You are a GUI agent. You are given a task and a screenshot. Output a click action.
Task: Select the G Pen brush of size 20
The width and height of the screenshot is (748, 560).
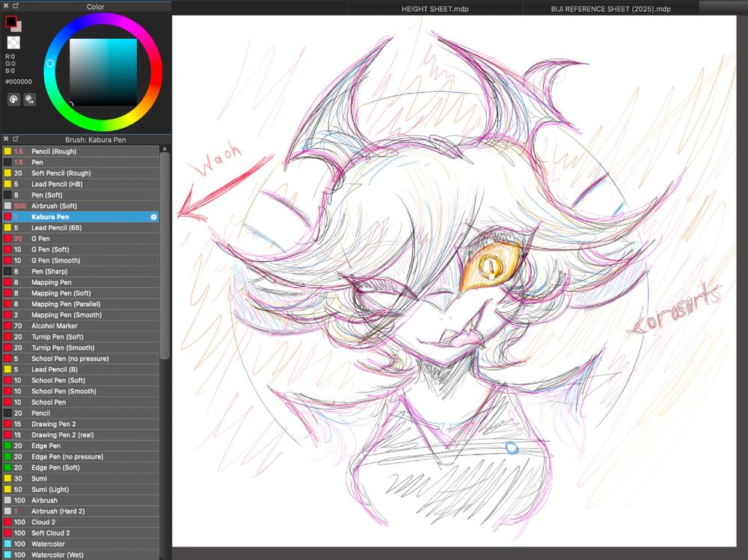click(x=81, y=239)
